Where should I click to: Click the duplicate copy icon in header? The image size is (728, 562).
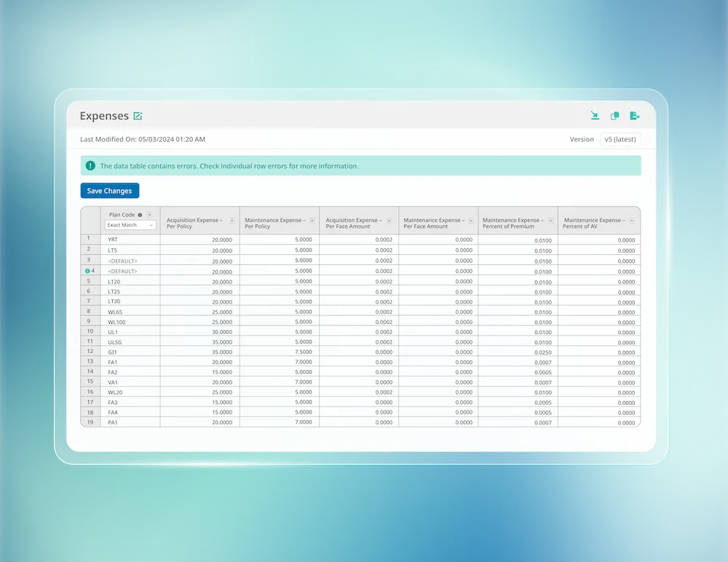click(614, 116)
